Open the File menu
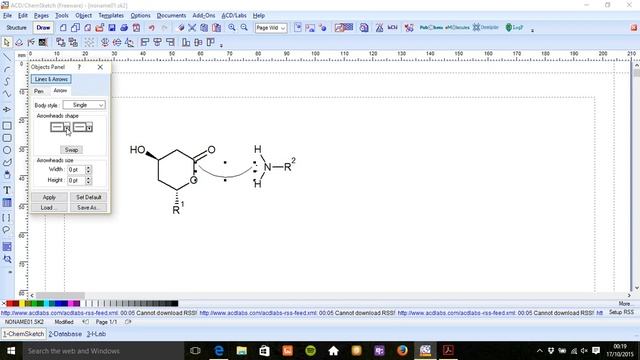This screenshot has height=360, width=640. tap(7, 16)
